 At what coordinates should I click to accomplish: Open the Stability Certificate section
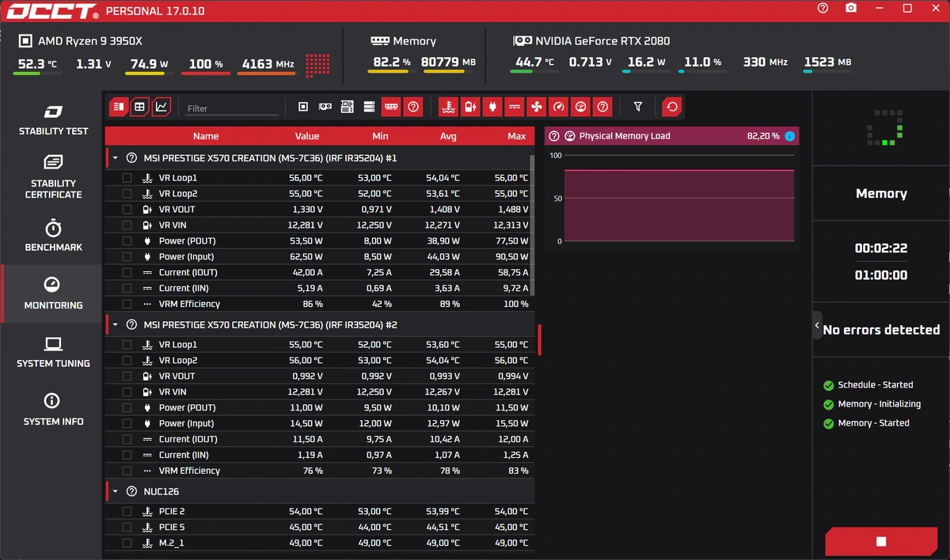click(x=53, y=177)
